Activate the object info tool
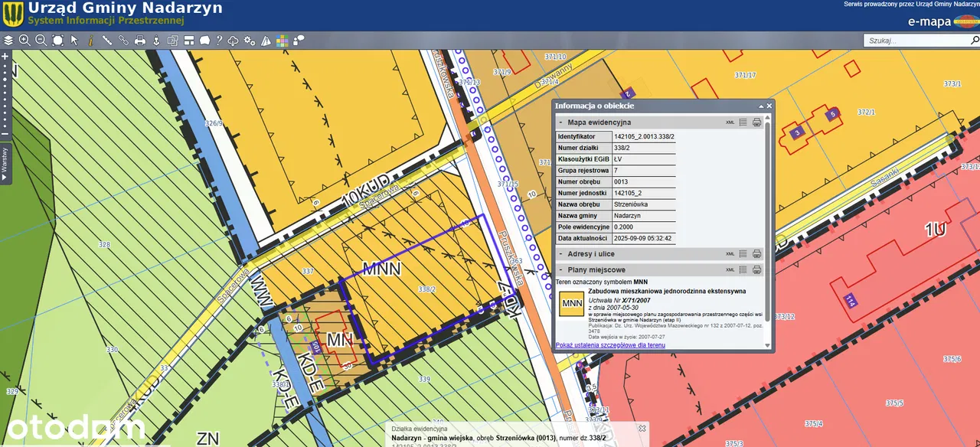This screenshot has width=980, height=447. point(90,41)
